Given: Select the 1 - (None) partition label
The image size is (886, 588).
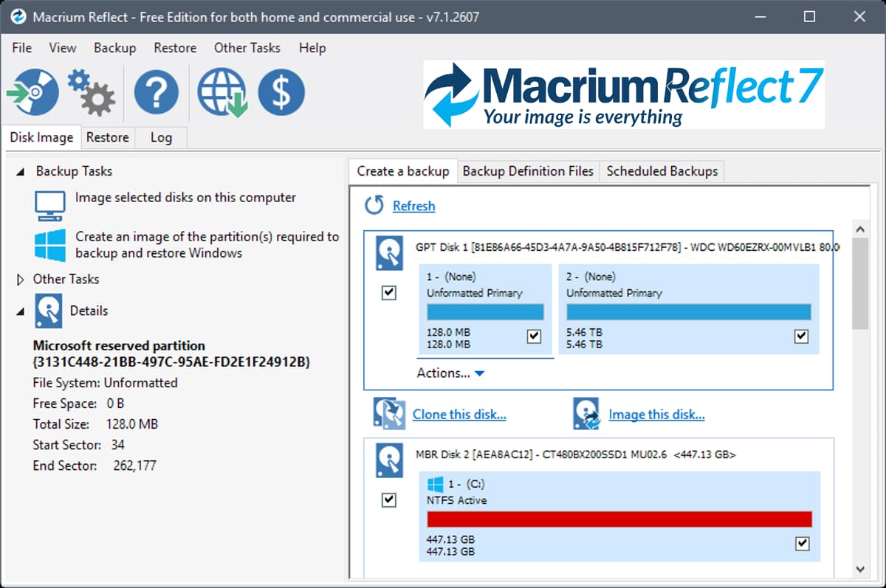Looking at the screenshot, I should pos(451,277).
